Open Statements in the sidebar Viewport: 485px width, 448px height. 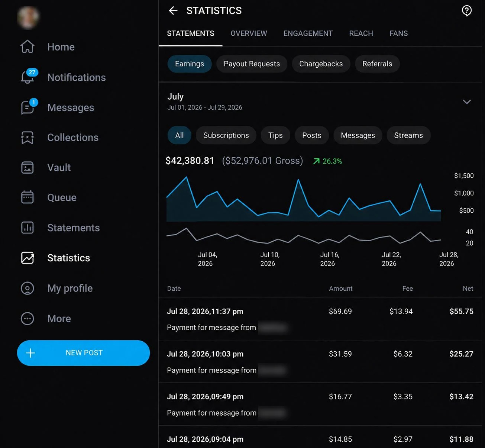(x=74, y=228)
